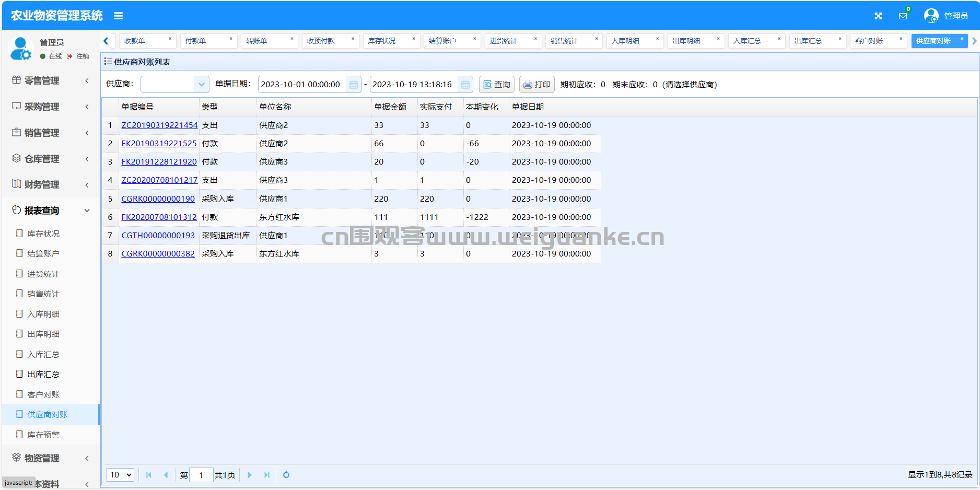Toggle fullscreen with the expand icon

tap(878, 16)
